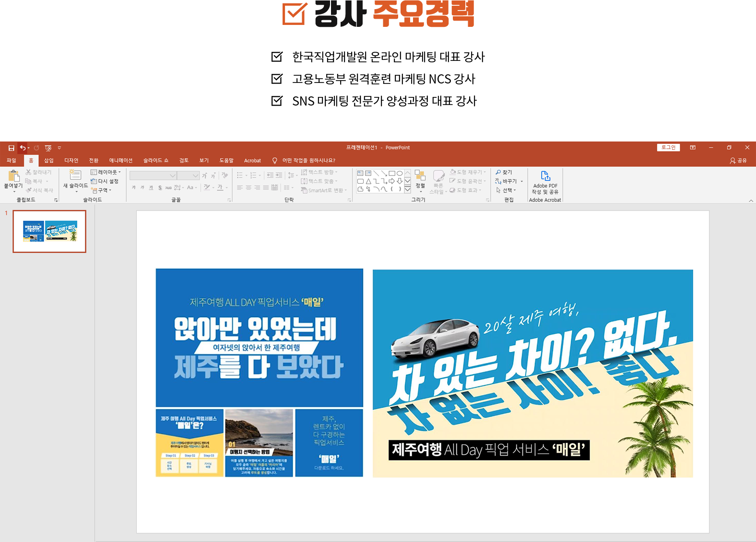The image size is (756, 542).
Task: Start slideshow from beginning via quick access icon
Action: [48, 148]
